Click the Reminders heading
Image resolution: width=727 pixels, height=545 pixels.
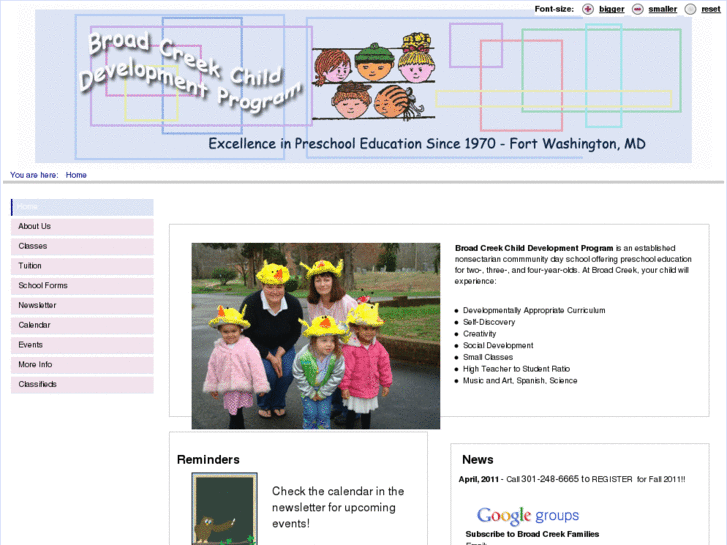tap(208, 460)
